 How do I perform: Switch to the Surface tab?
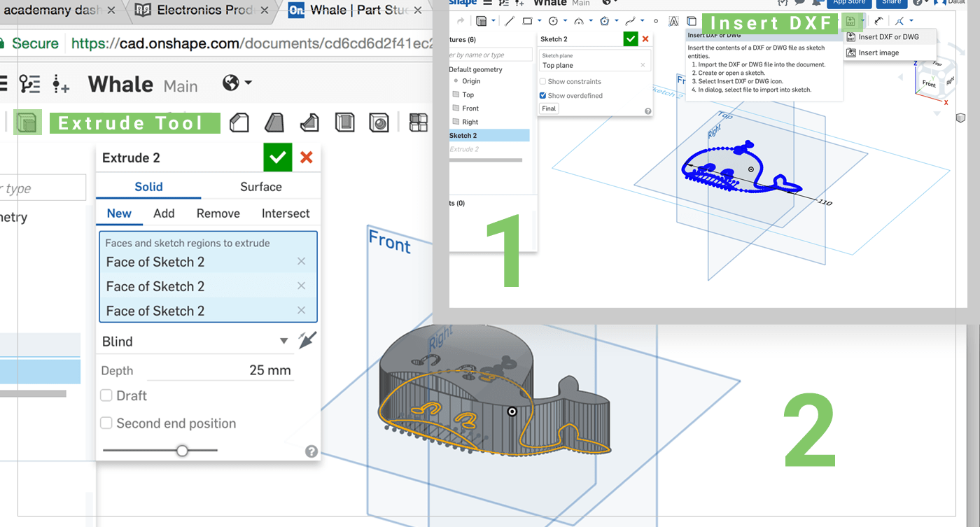pos(261,187)
